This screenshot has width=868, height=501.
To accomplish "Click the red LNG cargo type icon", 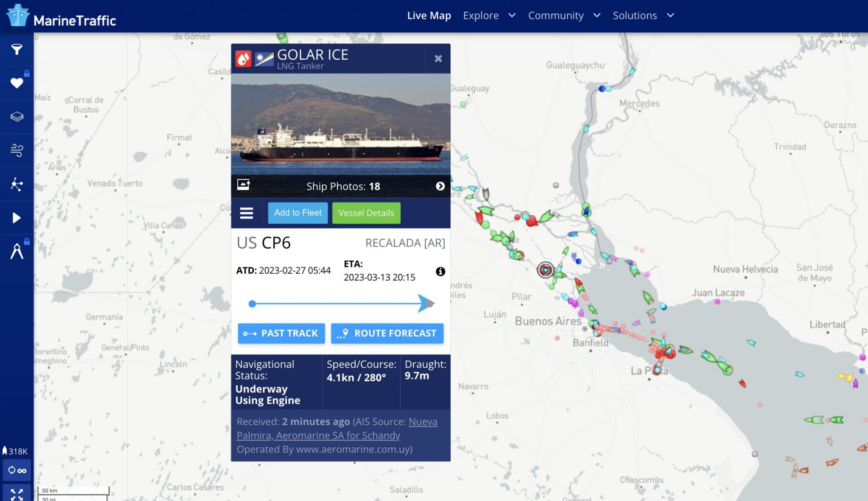I will pos(243,59).
